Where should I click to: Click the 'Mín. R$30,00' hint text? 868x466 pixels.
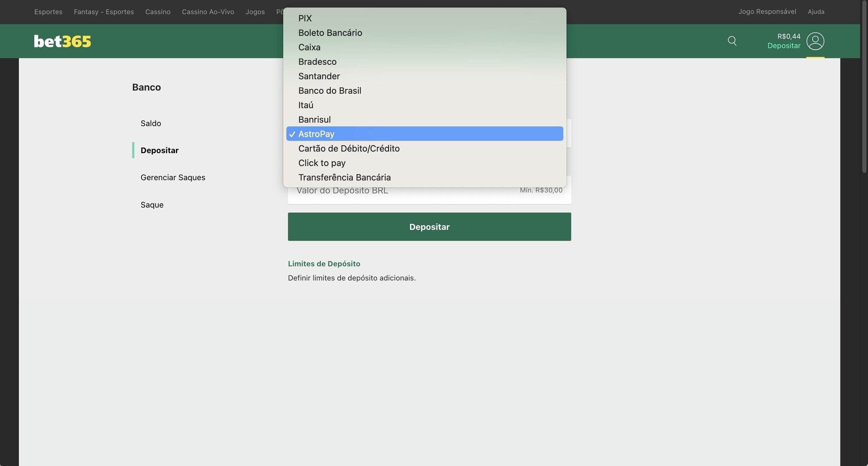coord(541,190)
